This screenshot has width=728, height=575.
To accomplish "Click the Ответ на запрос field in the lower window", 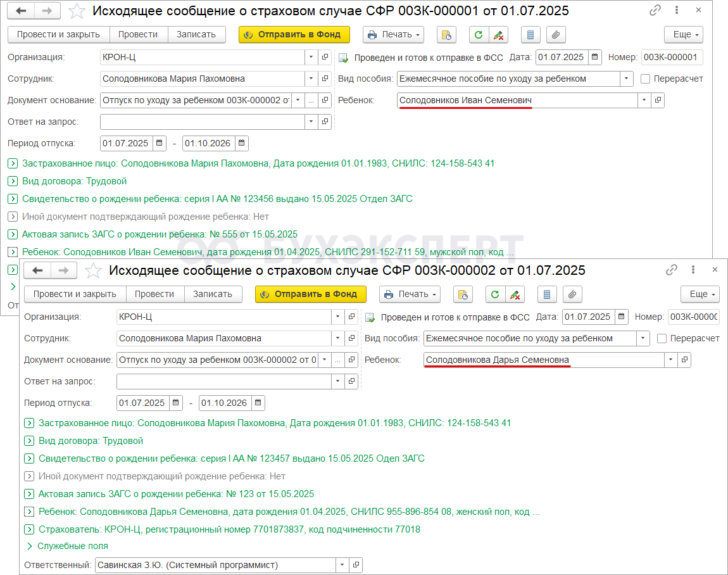I will pos(224,381).
